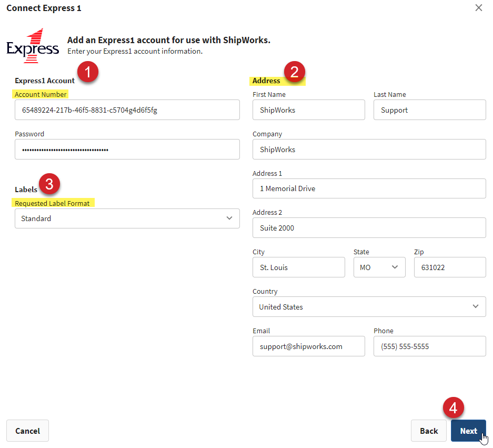Viewport: 493px width, 448px height.
Task: Proceed with the Next button
Action: coord(468,431)
